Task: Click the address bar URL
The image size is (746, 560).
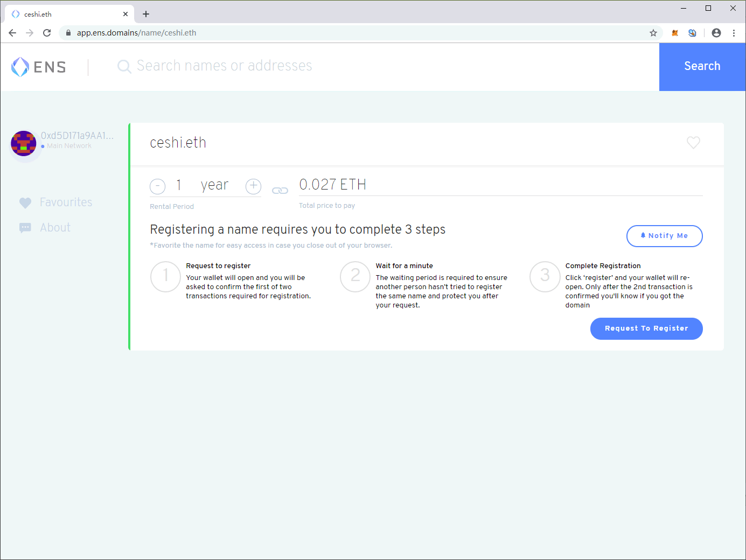Action: pyautogui.click(x=136, y=33)
